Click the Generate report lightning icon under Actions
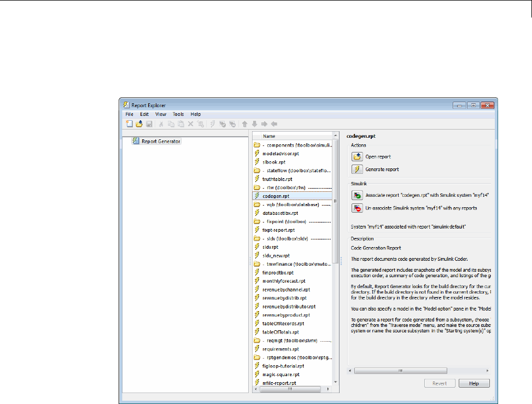The width and height of the screenshot is (532, 404). (357, 169)
